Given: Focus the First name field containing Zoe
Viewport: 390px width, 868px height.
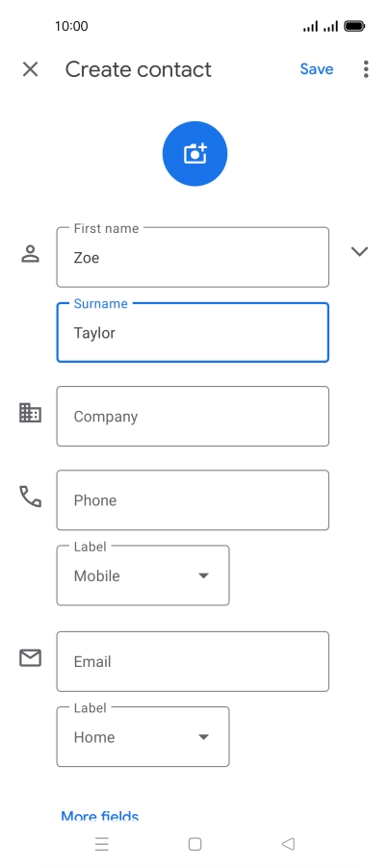Looking at the screenshot, I should tap(193, 257).
